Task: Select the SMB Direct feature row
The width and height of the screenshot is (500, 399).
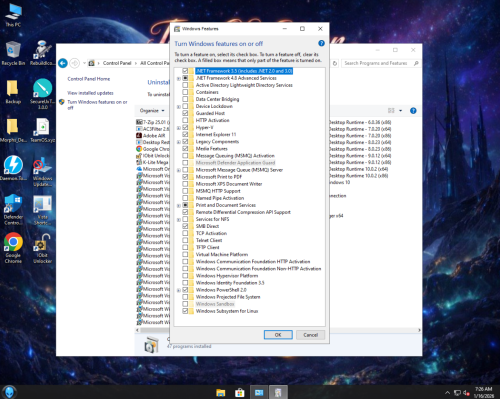Action: coord(207,226)
